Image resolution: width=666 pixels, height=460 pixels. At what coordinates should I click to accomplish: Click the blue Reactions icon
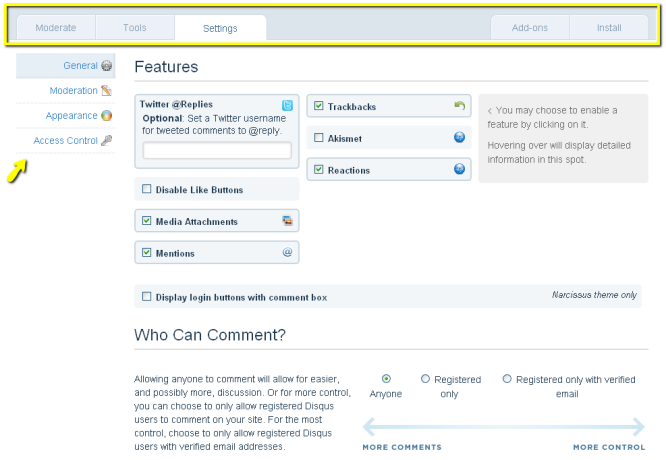(460, 170)
